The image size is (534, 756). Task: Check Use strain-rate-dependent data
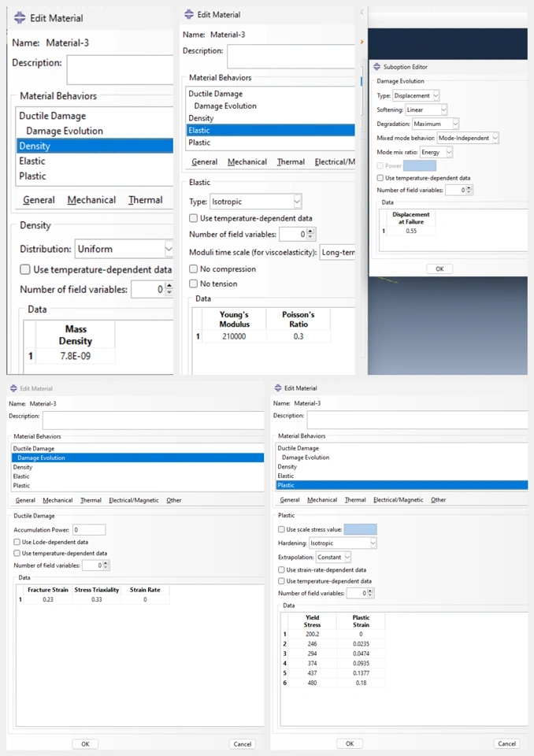(x=281, y=570)
